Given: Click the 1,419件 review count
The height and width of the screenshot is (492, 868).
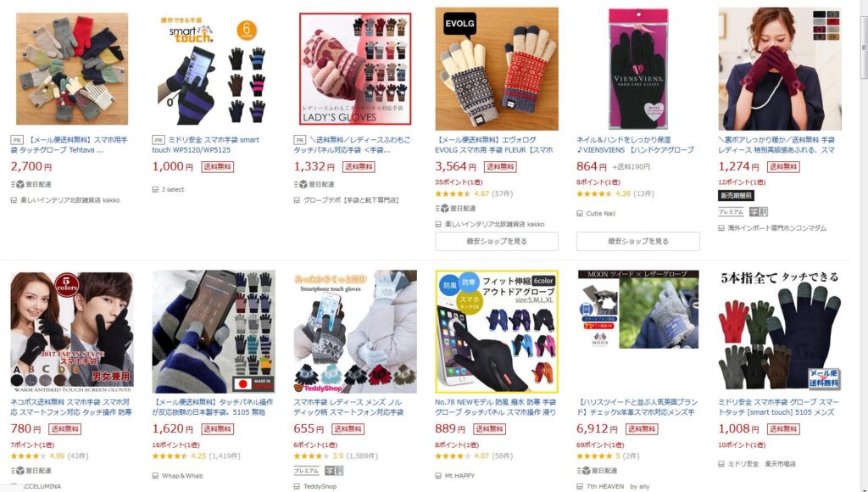Looking at the screenshot, I should 224,456.
